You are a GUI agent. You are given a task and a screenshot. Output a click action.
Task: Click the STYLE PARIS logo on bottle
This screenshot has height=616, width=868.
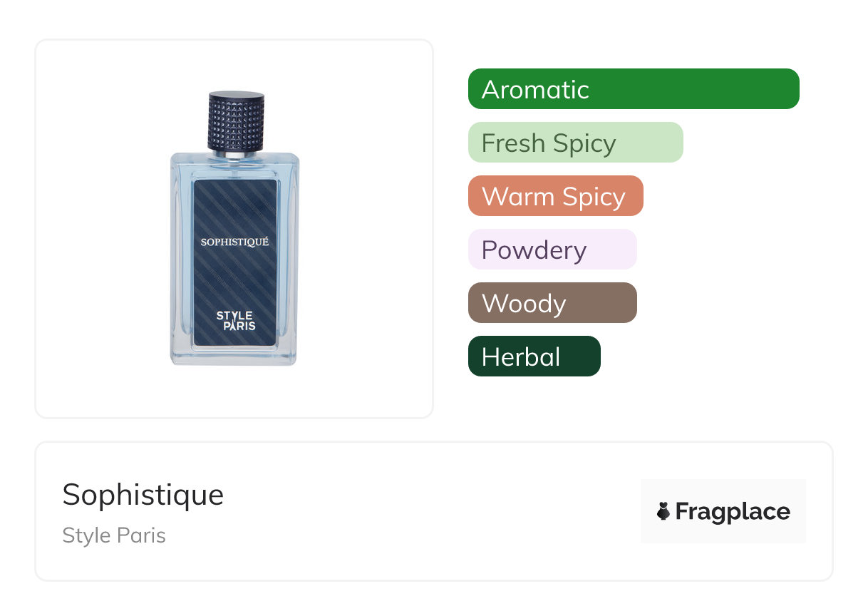pos(235,320)
